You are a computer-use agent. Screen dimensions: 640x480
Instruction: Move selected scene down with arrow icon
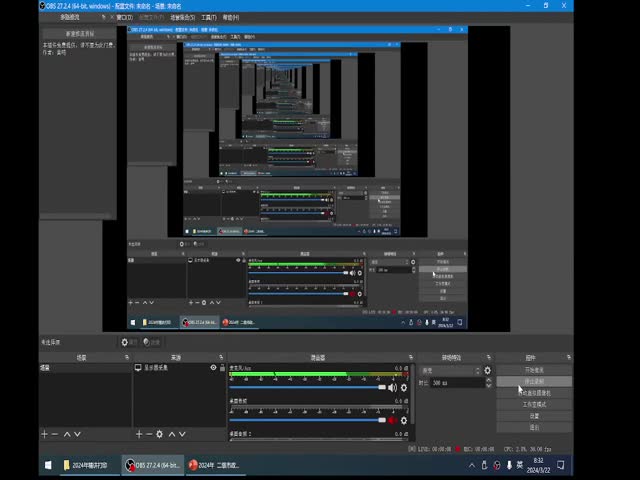tap(79, 434)
